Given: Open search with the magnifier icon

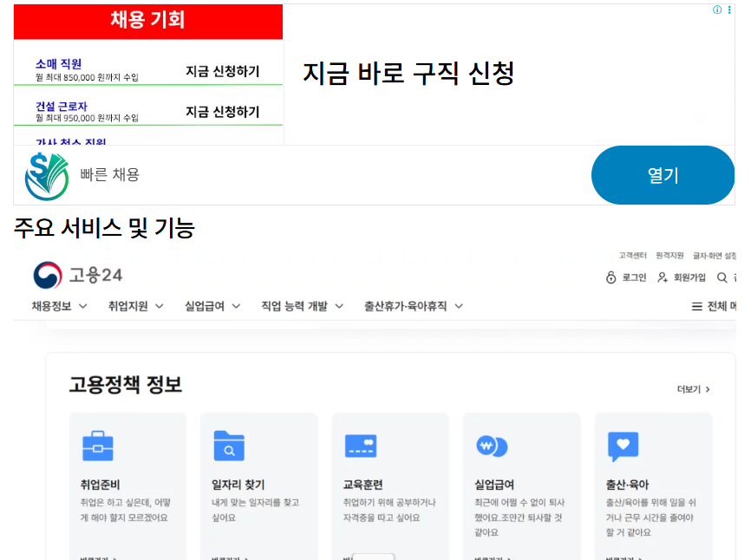Looking at the screenshot, I should (722, 277).
